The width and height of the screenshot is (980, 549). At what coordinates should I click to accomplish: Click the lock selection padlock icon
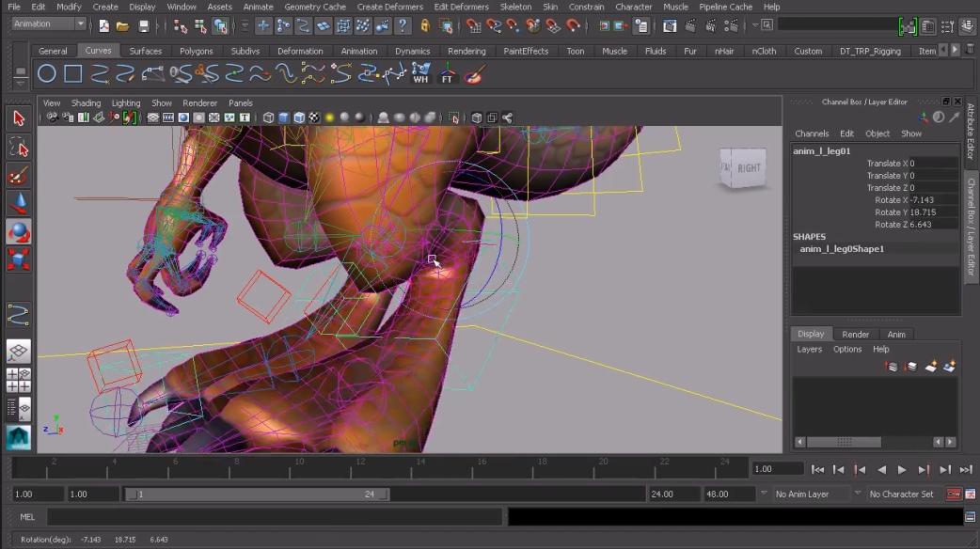[425, 25]
